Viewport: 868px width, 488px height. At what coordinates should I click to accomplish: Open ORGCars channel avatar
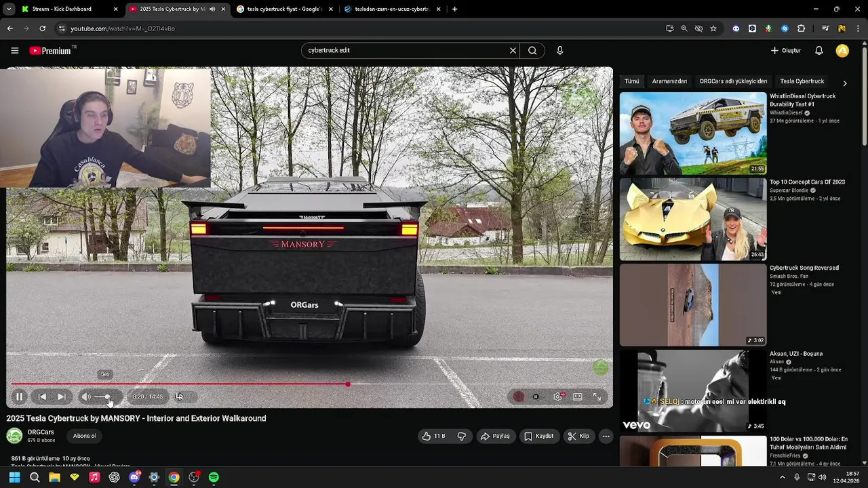pyautogui.click(x=14, y=436)
